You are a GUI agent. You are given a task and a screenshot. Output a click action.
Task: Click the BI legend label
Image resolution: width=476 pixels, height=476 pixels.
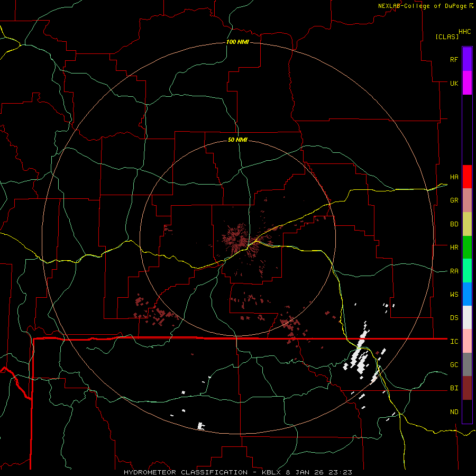[454, 388]
